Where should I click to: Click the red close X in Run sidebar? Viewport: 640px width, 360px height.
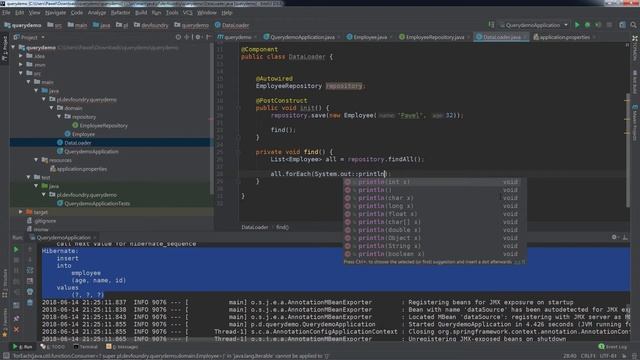pyautogui.click(x=16, y=329)
